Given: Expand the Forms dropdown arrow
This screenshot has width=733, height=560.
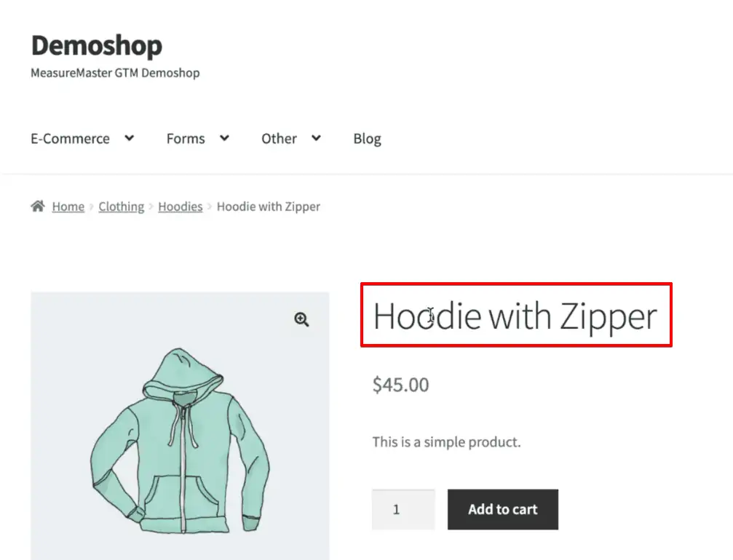Looking at the screenshot, I should [x=223, y=138].
